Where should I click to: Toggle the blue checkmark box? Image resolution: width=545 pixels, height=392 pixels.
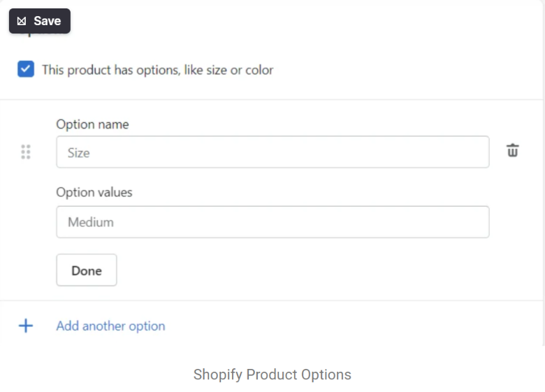pos(26,68)
